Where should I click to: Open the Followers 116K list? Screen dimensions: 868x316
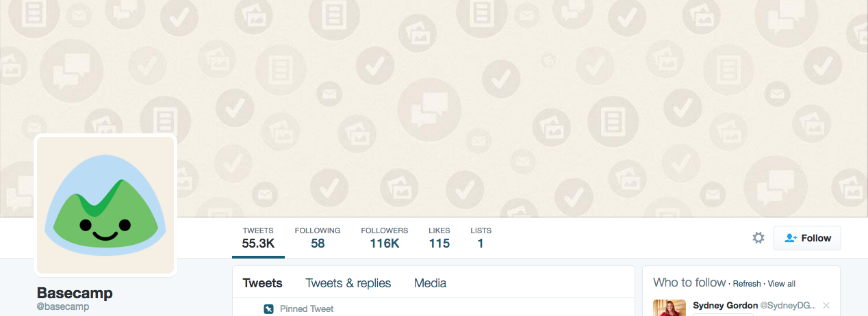point(384,237)
